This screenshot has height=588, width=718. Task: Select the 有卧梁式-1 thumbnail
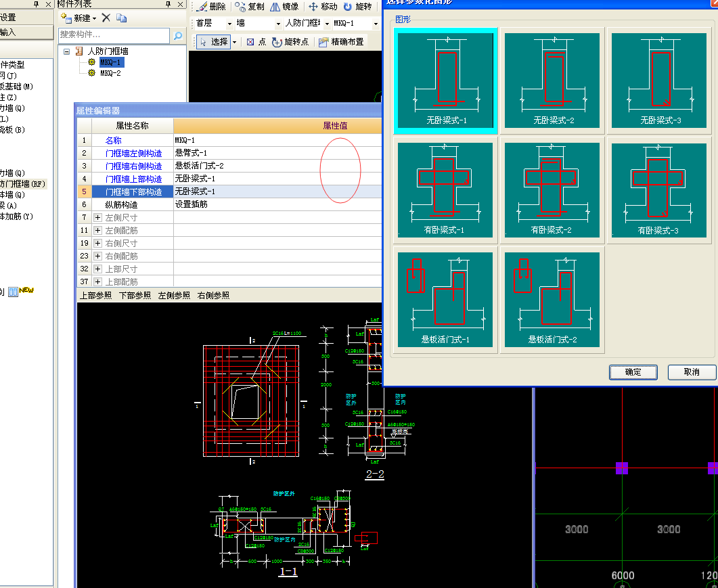[x=445, y=190]
